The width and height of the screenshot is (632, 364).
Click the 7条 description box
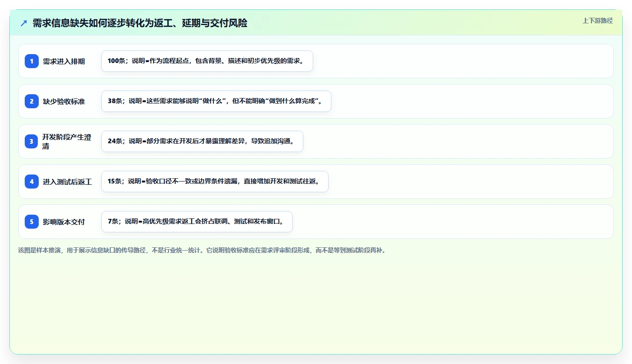tap(197, 222)
